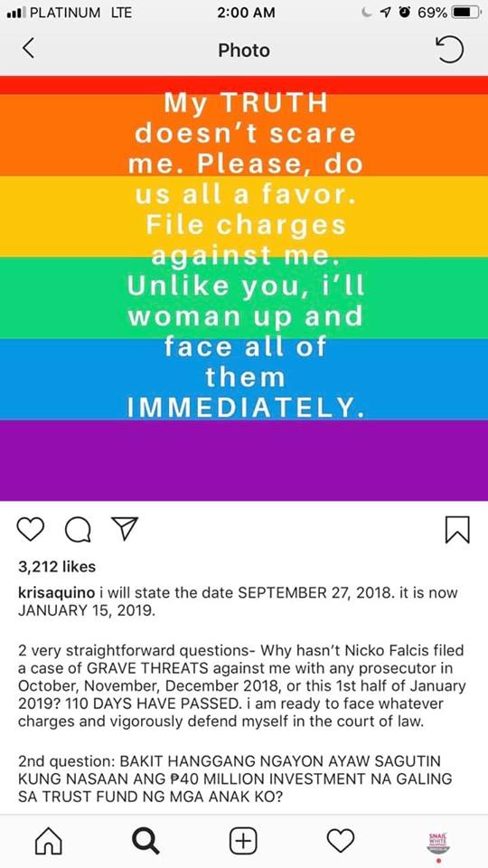Image resolution: width=488 pixels, height=868 pixels.
Task: Share post via paper plane icon
Action: tap(125, 529)
